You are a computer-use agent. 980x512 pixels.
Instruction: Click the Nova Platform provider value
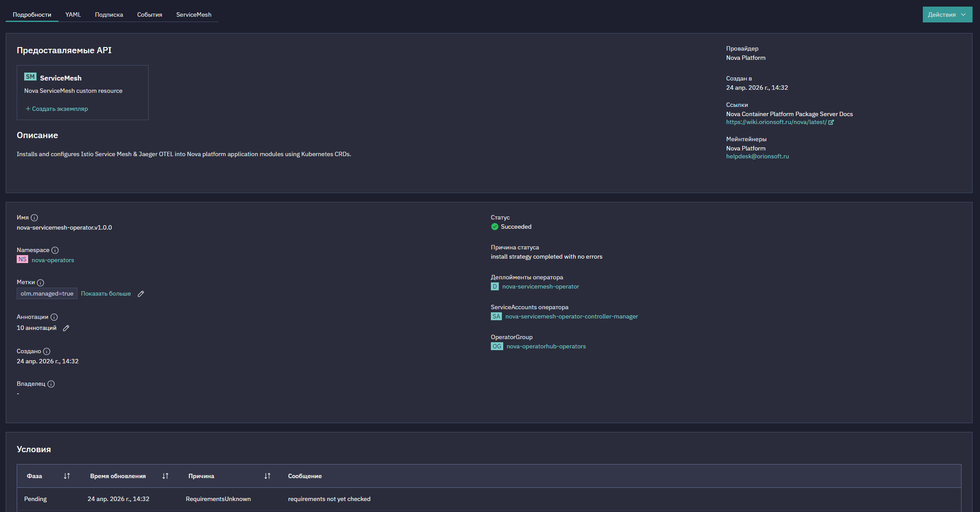(x=746, y=58)
